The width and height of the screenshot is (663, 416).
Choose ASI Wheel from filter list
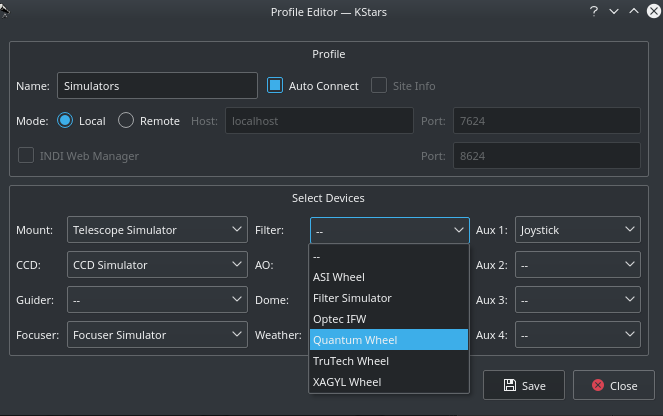pyautogui.click(x=389, y=277)
